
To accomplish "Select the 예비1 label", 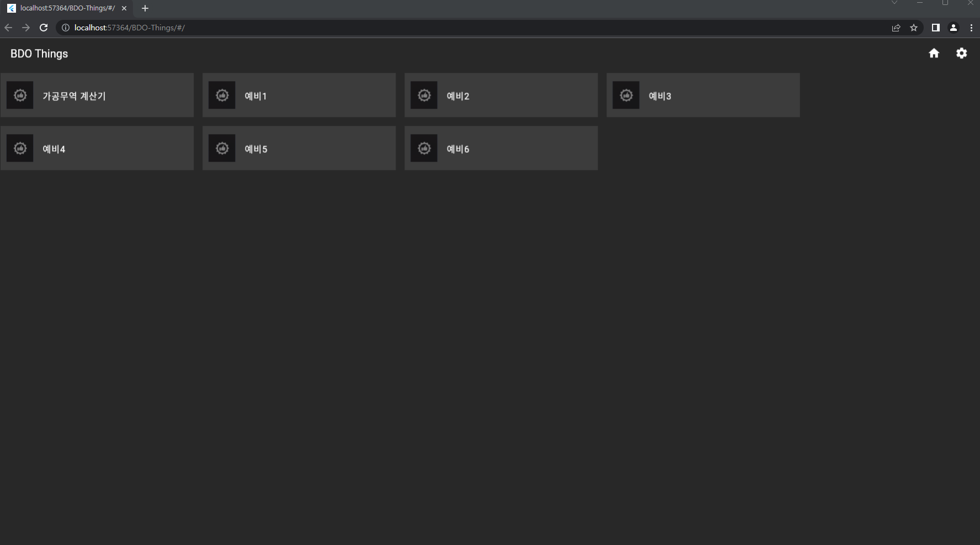I will [255, 96].
